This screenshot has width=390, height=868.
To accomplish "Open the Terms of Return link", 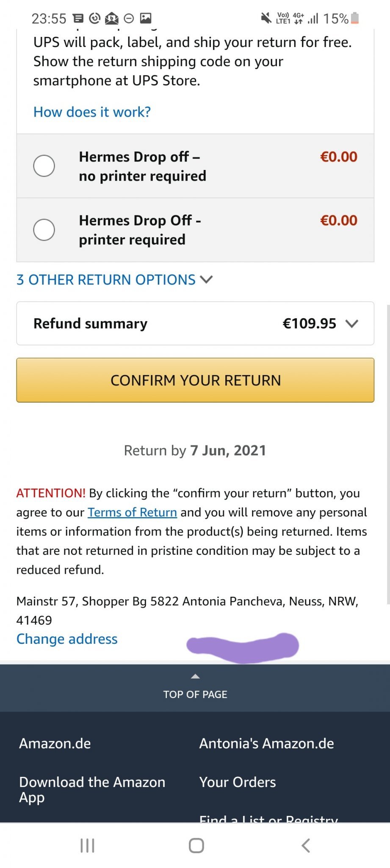I will click(x=132, y=512).
